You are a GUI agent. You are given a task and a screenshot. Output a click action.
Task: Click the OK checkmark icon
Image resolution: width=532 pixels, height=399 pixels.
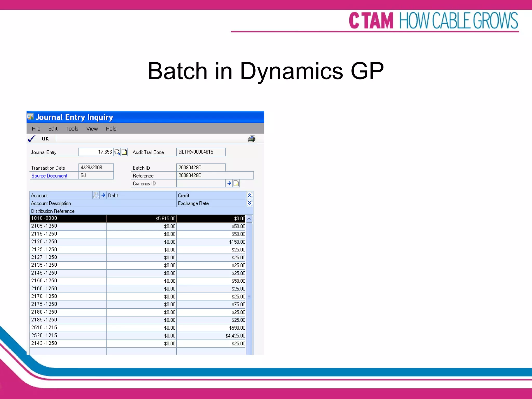click(31, 139)
